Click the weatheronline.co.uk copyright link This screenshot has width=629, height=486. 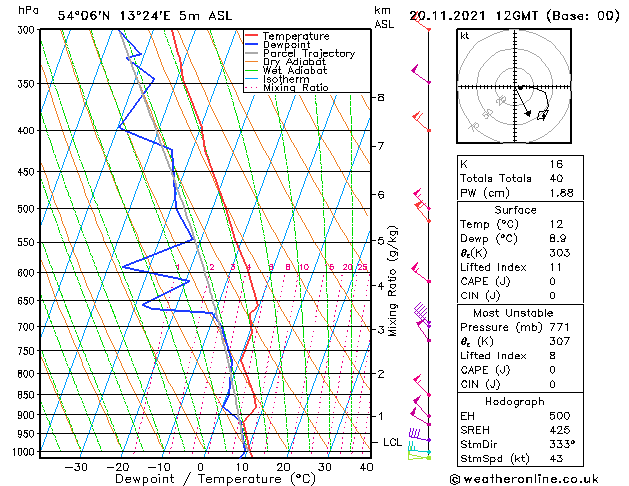524,479
